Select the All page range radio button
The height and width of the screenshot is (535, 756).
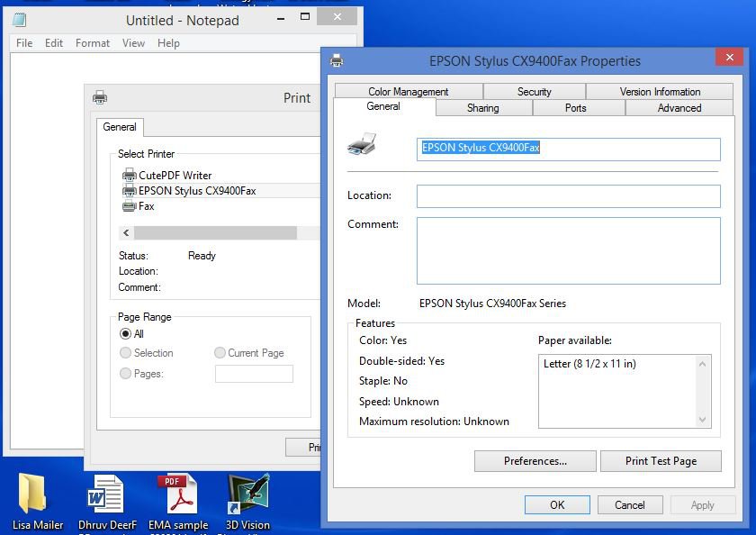tap(126, 334)
